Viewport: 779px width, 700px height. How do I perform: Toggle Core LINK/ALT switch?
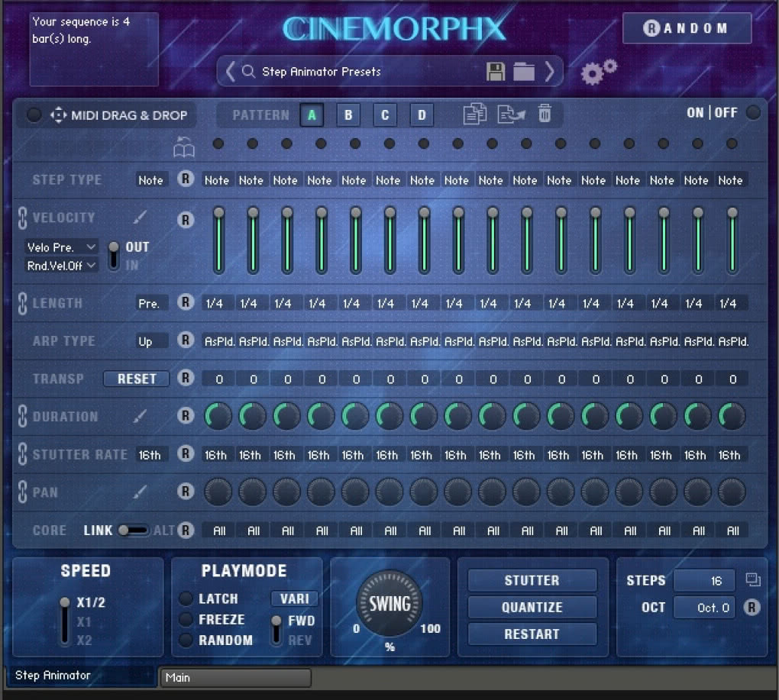(x=133, y=531)
